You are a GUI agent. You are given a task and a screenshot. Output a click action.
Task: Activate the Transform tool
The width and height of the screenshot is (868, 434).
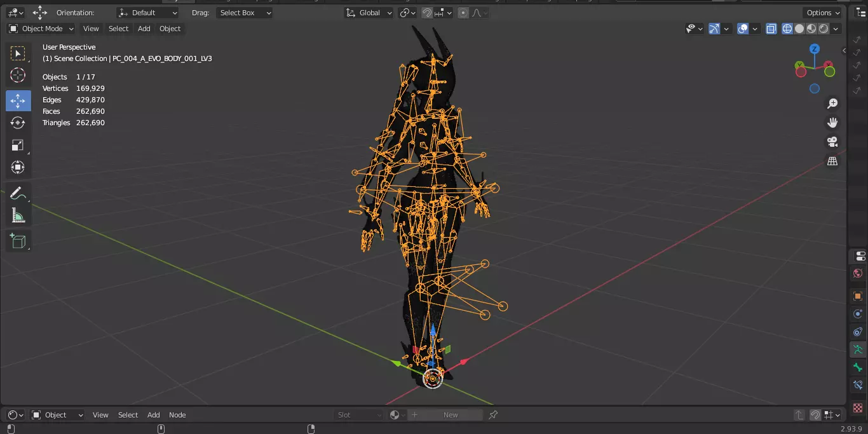[18, 167]
